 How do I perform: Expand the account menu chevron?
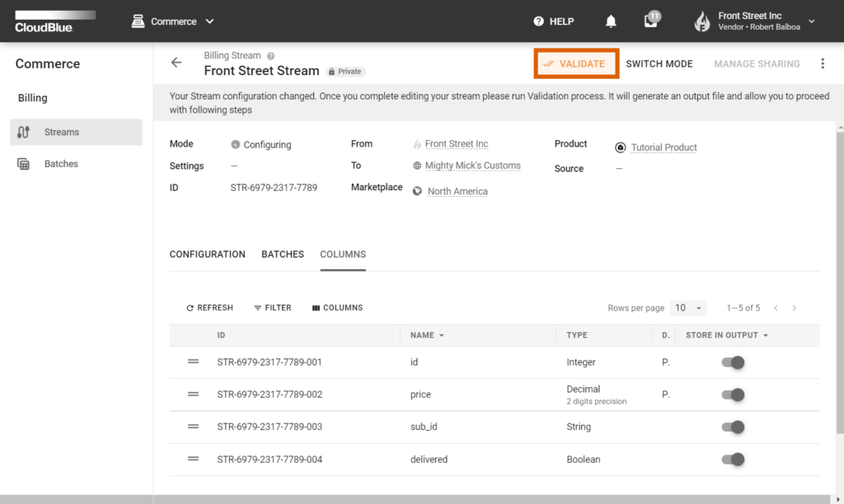[x=812, y=21]
